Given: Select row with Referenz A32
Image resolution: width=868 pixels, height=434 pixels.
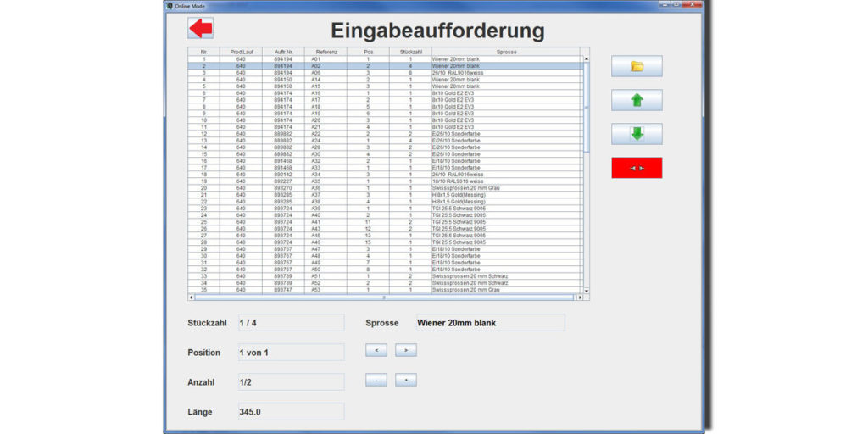Looking at the screenshot, I should [386, 160].
